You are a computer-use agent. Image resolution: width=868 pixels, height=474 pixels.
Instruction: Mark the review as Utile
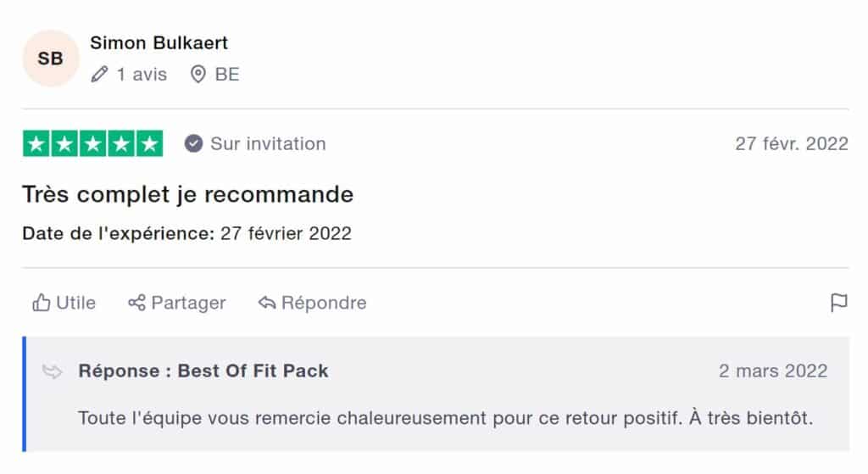[x=75, y=303]
